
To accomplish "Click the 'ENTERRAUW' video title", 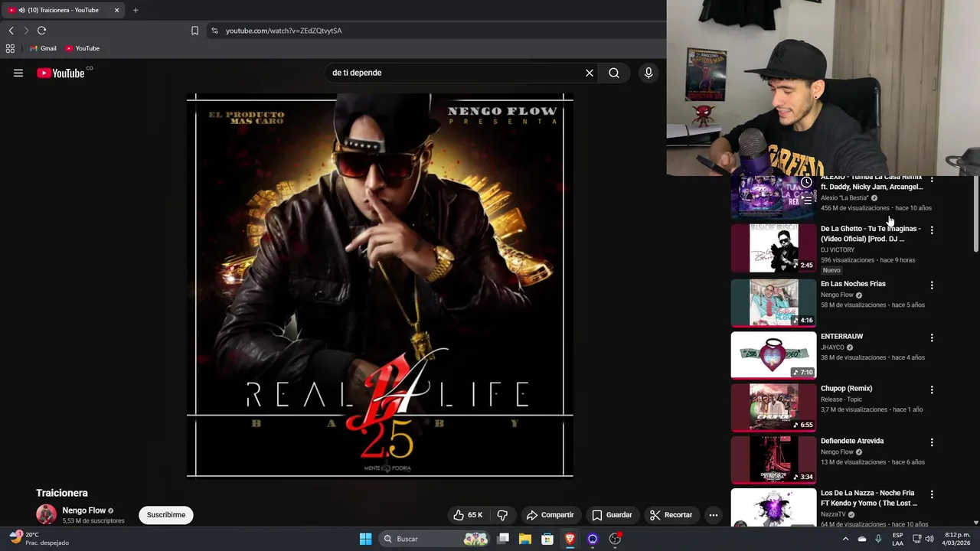I will (841, 337).
